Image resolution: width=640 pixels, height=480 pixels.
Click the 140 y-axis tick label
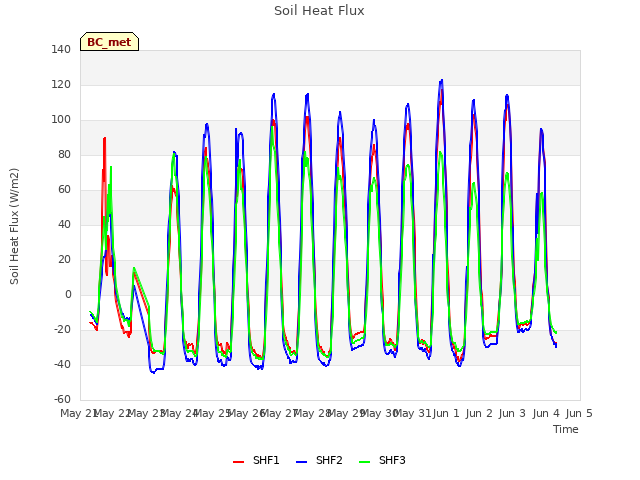(61, 50)
